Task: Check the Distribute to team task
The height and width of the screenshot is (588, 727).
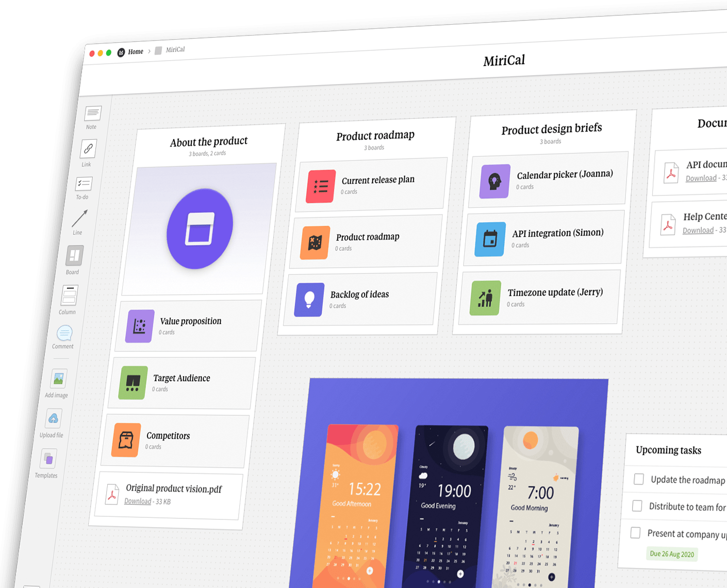Action: (637, 505)
